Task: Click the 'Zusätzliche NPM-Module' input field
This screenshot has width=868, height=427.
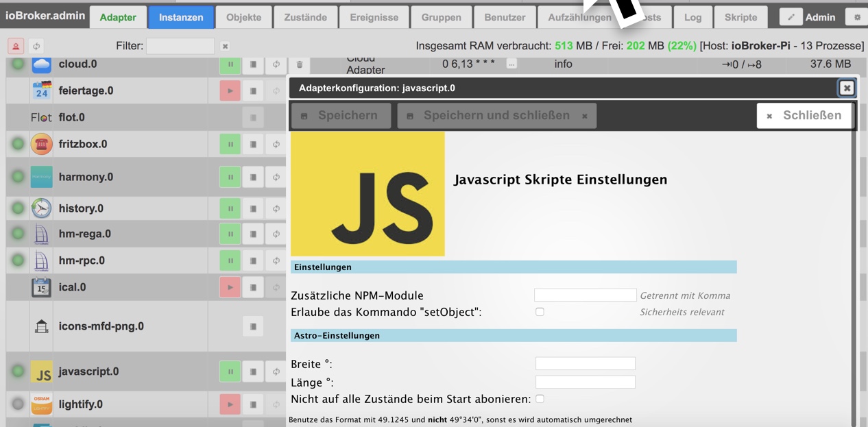Action: coord(586,295)
